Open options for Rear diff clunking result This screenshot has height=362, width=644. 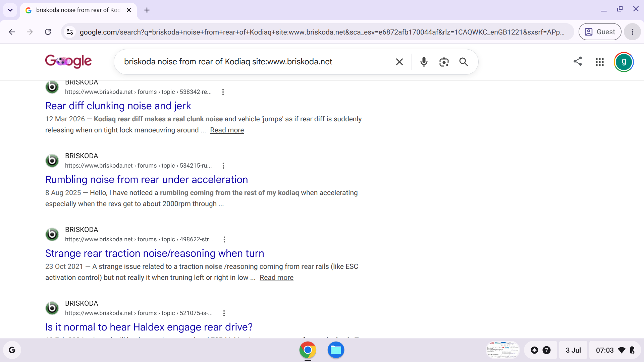click(223, 92)
